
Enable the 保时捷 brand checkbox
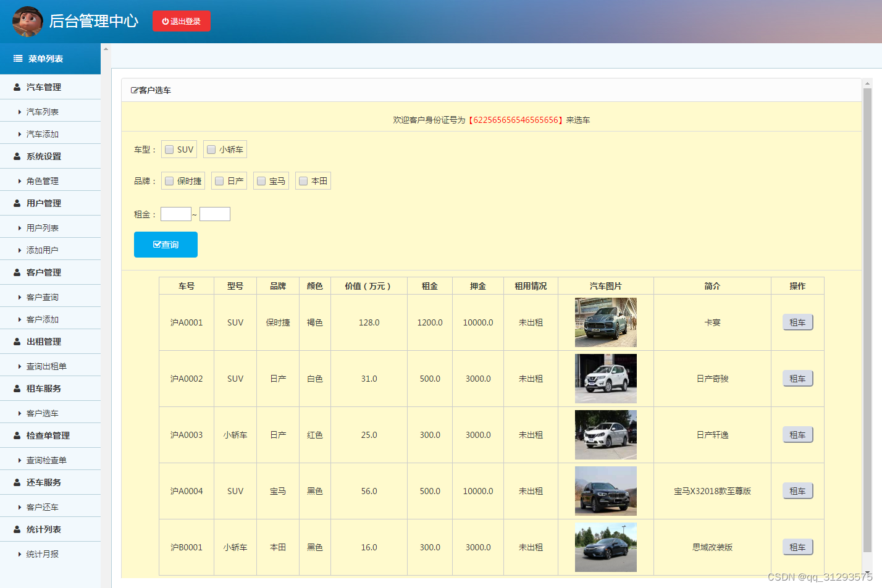pyautogui.click(x=169, y=181)
